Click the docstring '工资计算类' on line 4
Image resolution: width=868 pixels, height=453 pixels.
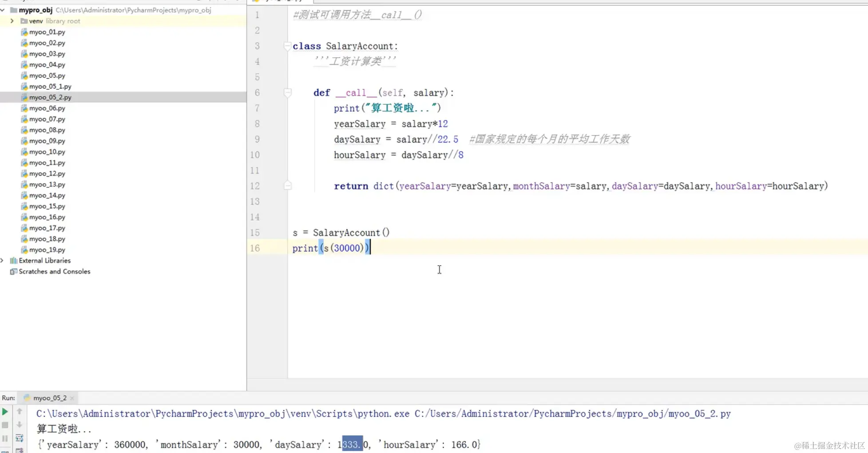pos(355,61)
